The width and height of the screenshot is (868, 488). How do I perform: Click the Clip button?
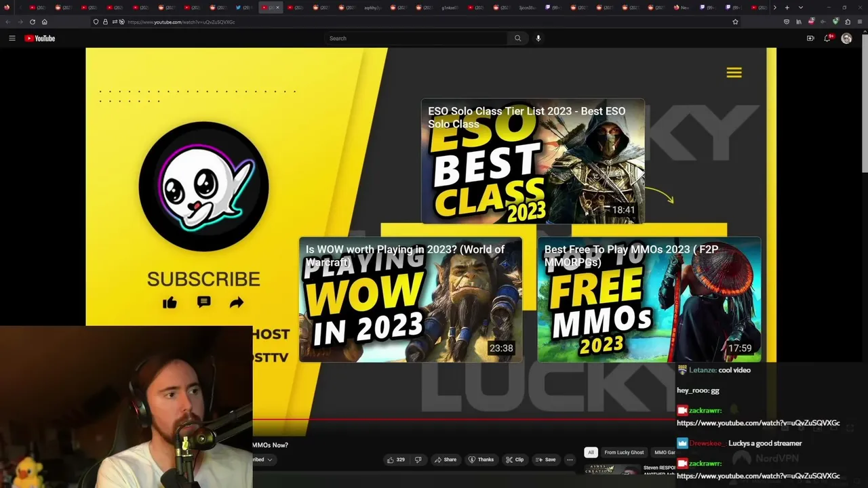point(515,460)
